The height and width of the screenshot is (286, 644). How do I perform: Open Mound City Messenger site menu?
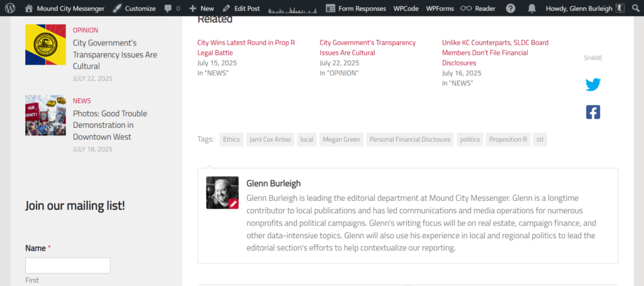65,8
